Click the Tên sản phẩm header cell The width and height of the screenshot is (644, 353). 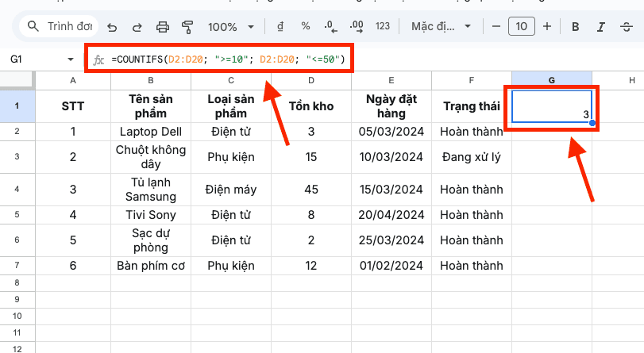tap(151, 106)
